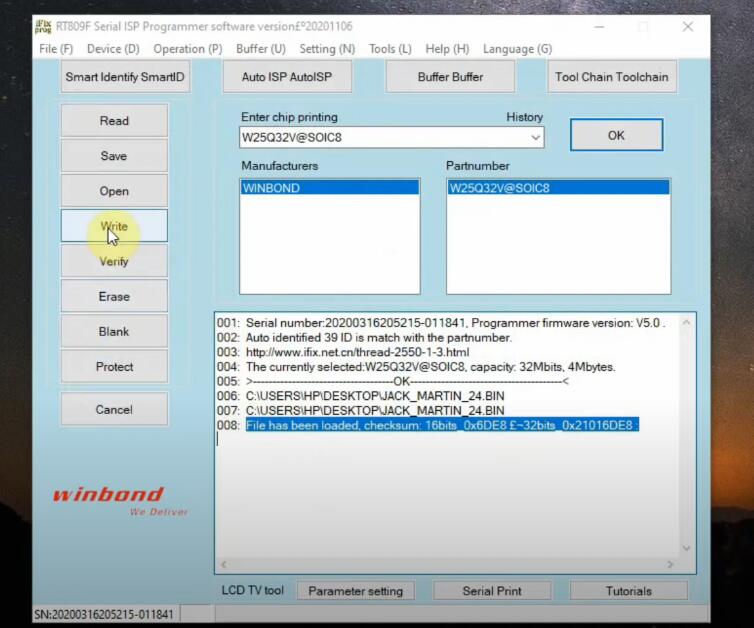Image resolution: width=754 pixels, height=628 pixels.
Task: Click the SN status bar entry
Action: (x=103, y=615)
